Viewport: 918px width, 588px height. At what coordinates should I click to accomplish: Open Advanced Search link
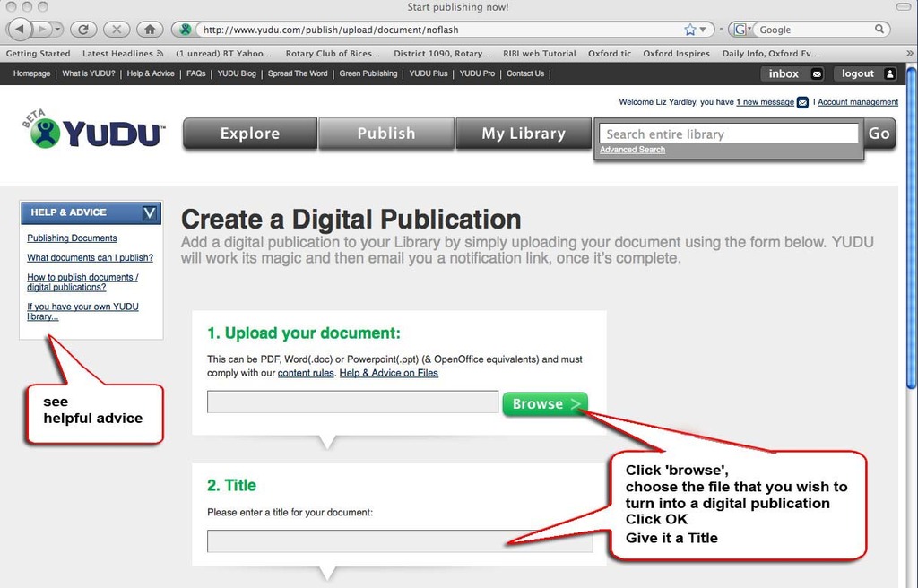click(x=632, y=150)
